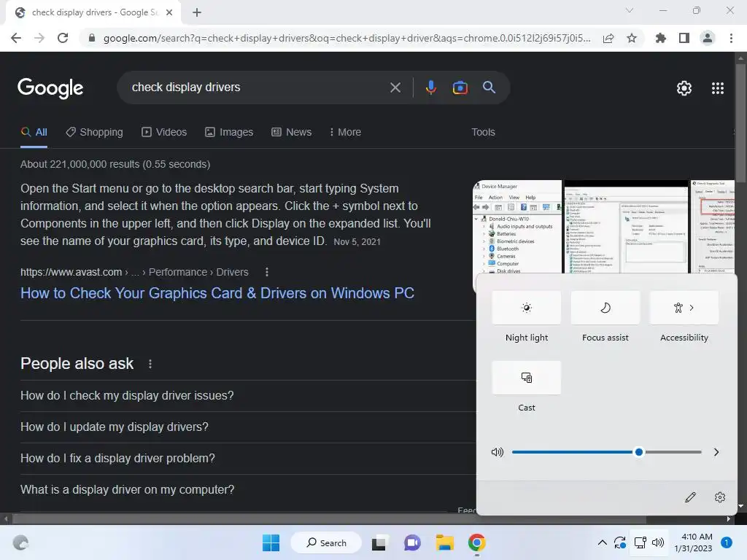
Task: Switch to the Images tab
Action: (229, 133)
